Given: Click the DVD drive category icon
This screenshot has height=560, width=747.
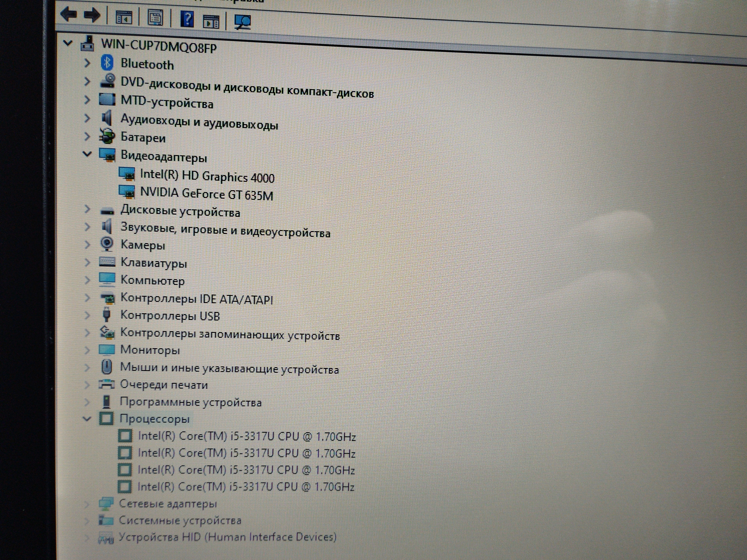Looking at the screenshot, I should coord(107,80).
